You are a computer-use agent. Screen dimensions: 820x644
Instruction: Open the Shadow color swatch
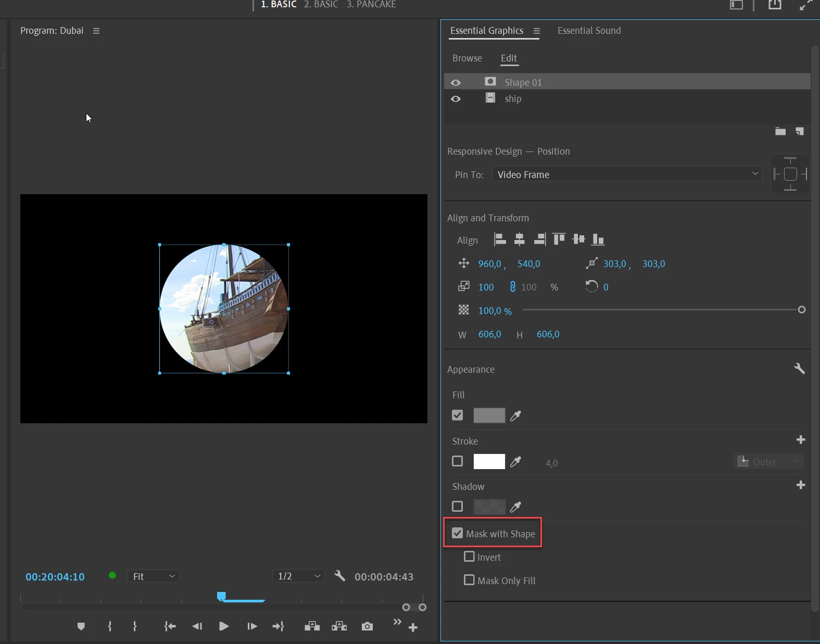coord(489,507)
